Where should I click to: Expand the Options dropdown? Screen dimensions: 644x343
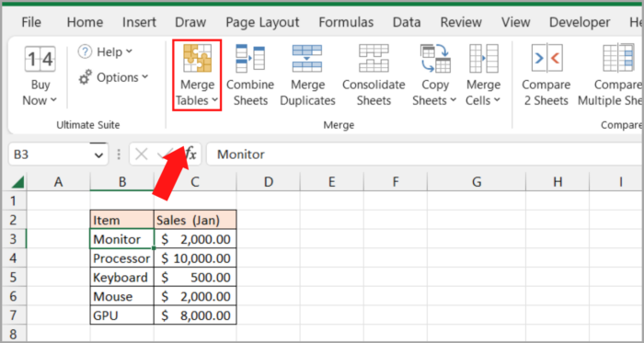(x=113, y=77)
